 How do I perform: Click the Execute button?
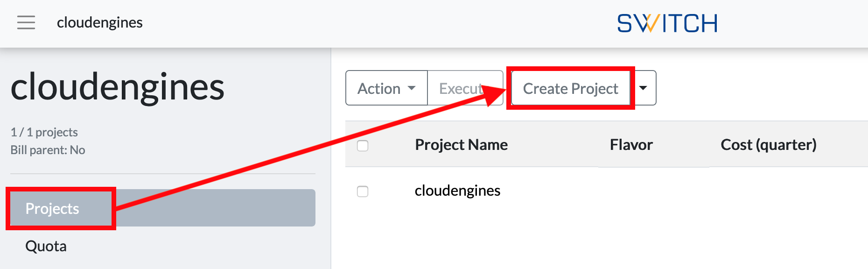[x=465, y=88]
